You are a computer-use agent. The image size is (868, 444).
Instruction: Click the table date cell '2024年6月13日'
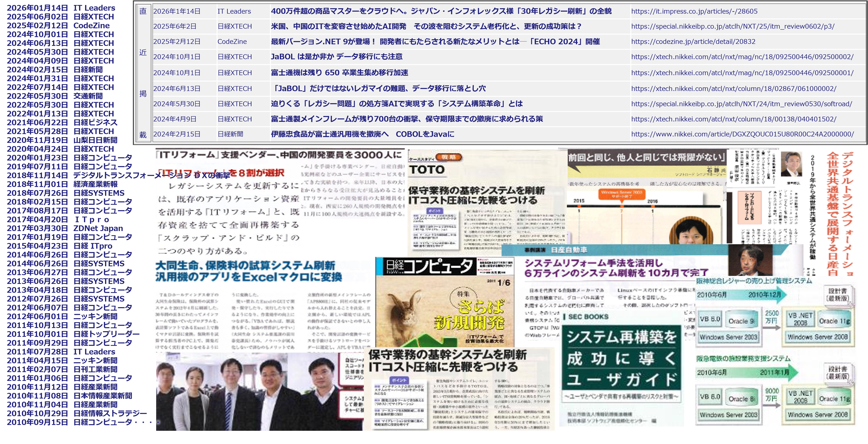[x=177, y=88]
